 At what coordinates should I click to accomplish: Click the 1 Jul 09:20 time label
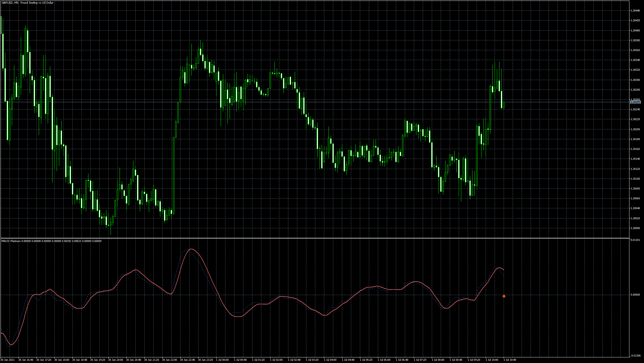(474, 360)
